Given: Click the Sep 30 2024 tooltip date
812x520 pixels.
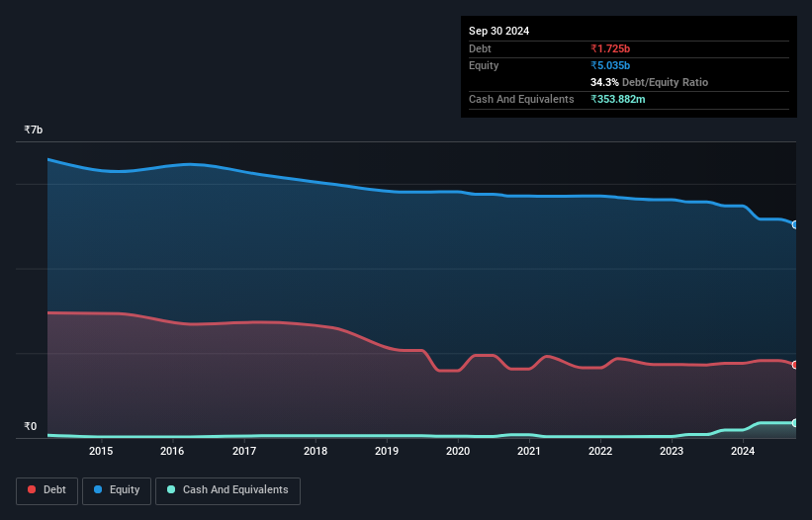Looking at the screenshot, I should coord(498,31).
